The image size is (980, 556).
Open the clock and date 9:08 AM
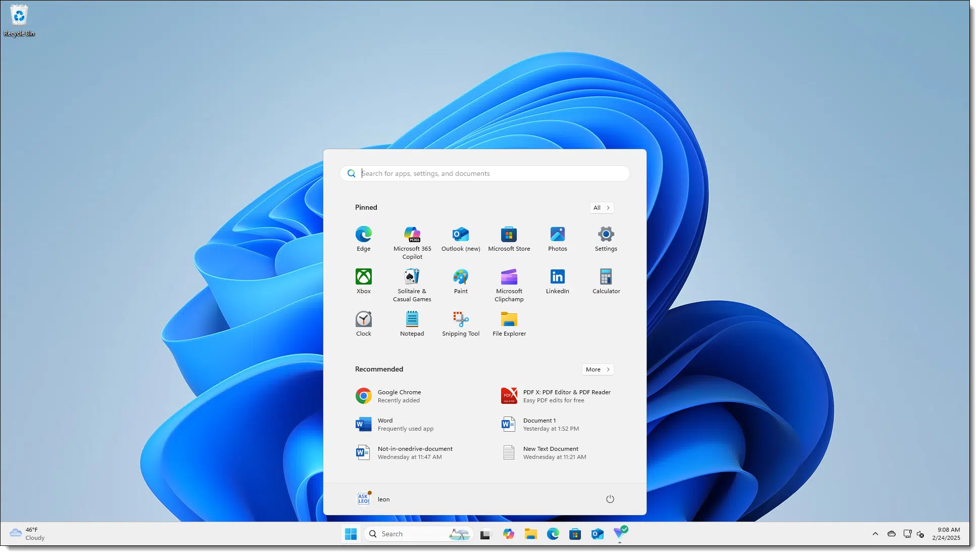click(946, 534)
